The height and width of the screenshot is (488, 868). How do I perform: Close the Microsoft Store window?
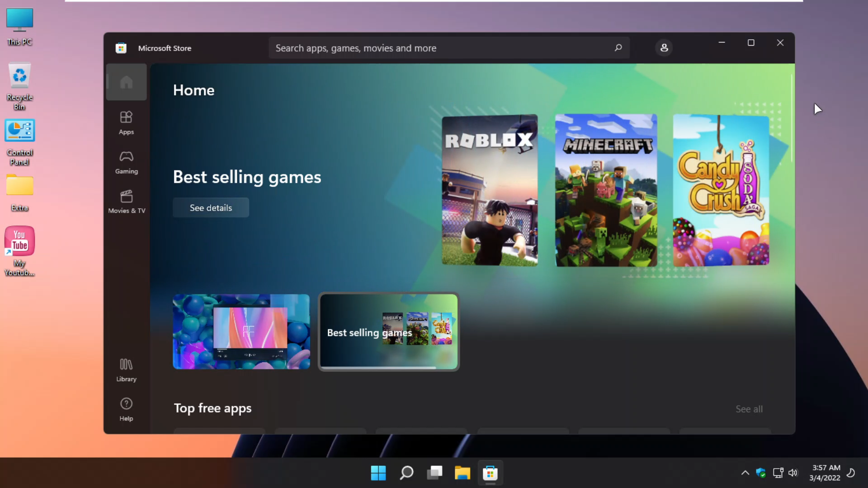tap(780, 42)
